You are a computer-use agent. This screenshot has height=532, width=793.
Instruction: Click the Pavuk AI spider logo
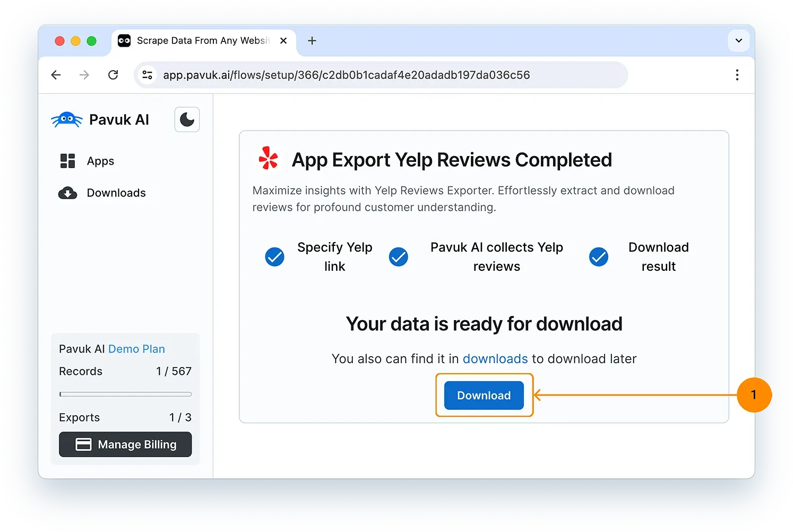click(x=67, y=119)
